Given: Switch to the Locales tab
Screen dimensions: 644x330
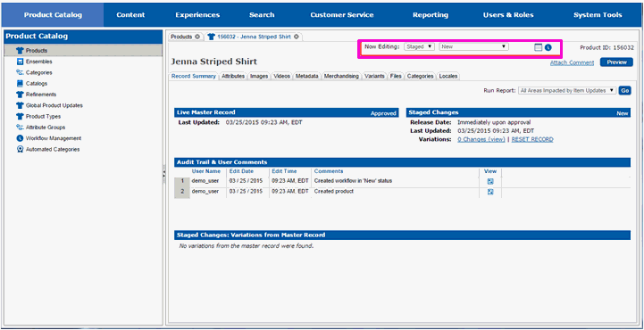Looking at the screenshot, I should coord(448,76).
